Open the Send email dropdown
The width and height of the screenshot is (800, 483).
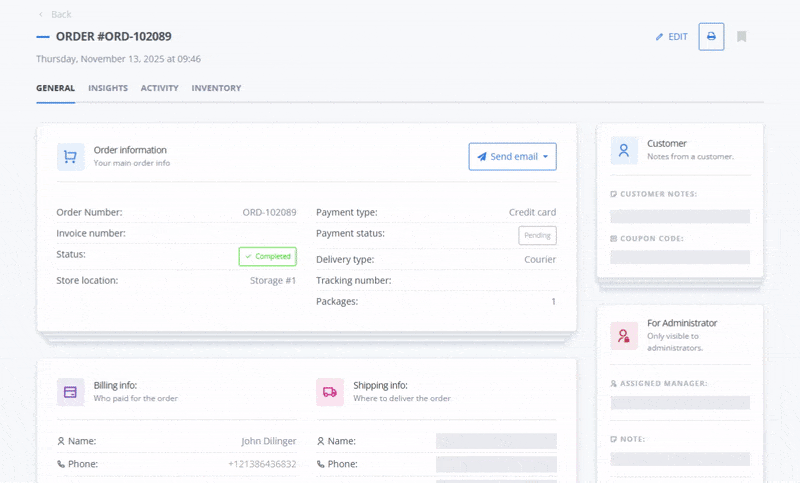click(x=513, y=157)
